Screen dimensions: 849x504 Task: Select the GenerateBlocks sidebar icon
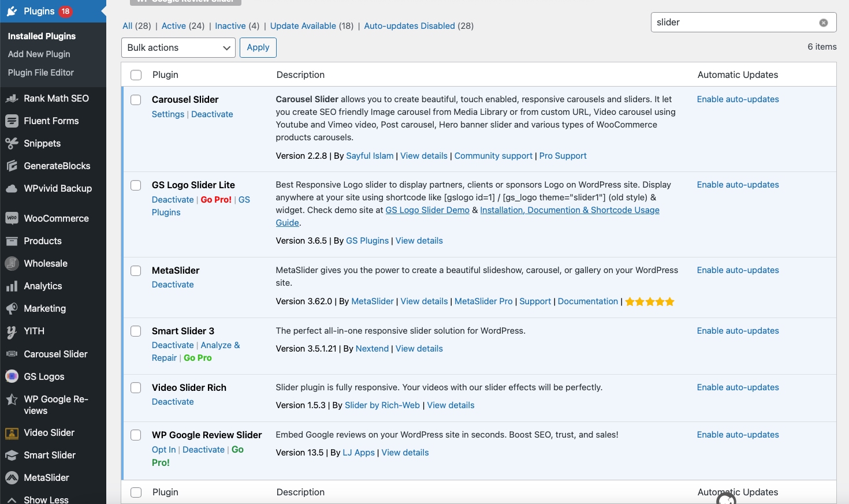coord(12,166)
